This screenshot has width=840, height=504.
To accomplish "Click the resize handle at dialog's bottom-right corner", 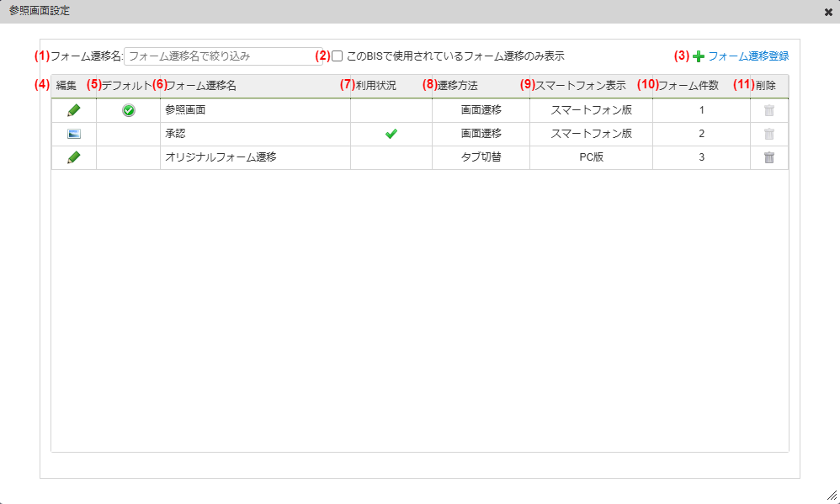I will 831,496.
